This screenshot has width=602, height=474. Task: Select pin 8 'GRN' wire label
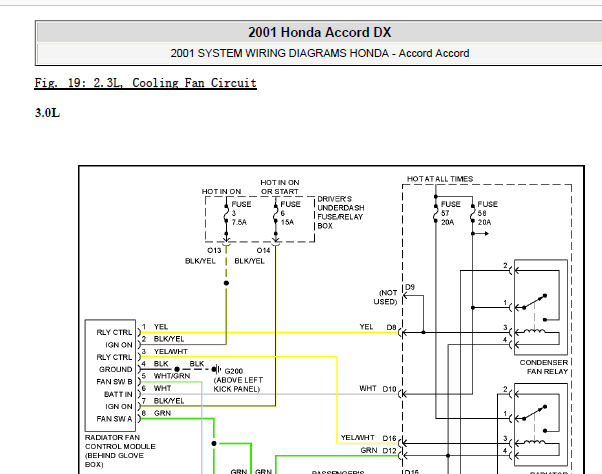click(x=162, y=413)
